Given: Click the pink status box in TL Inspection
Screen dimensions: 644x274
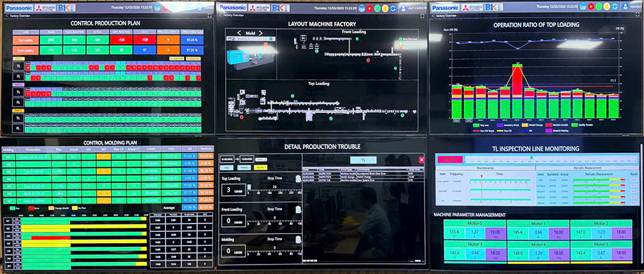Looking at the screenshot, I should 448,160.
